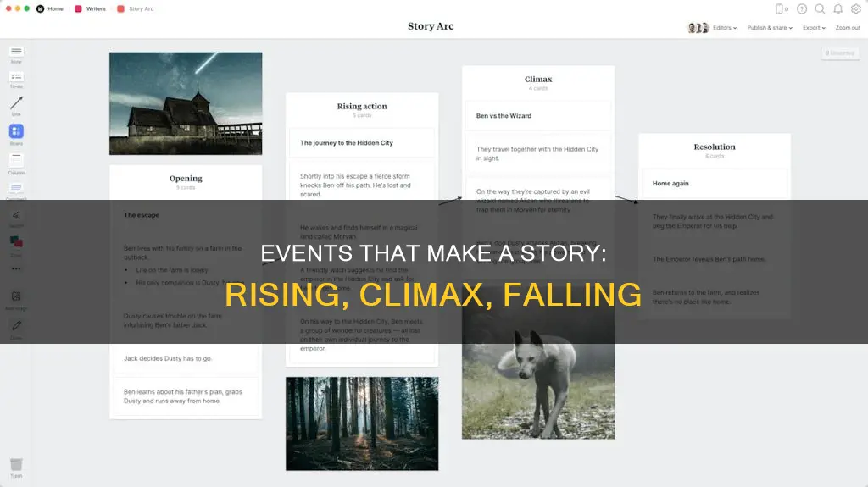This screenshot has height=487, width=868.
Task: Open the mobile device icon
Action: pos(781,8)
